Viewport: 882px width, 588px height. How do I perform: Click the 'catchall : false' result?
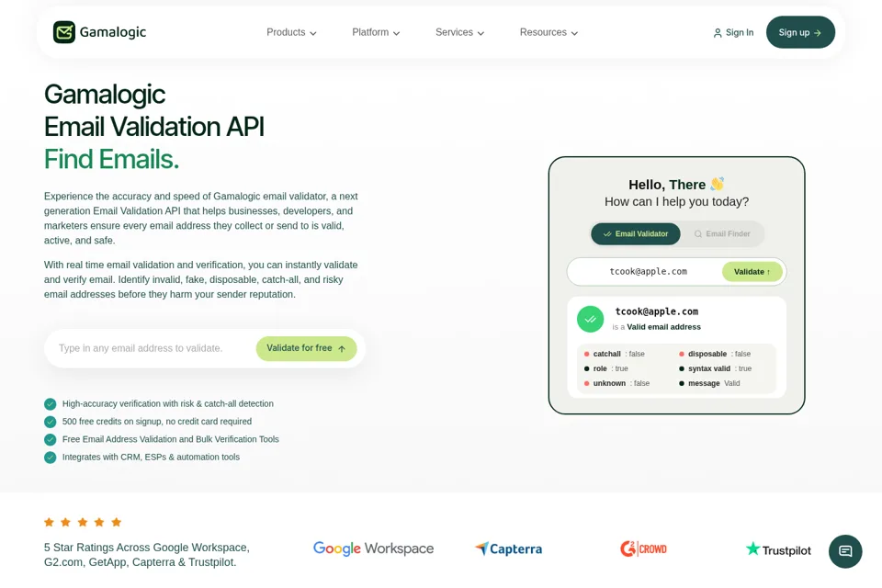point(615,354)
